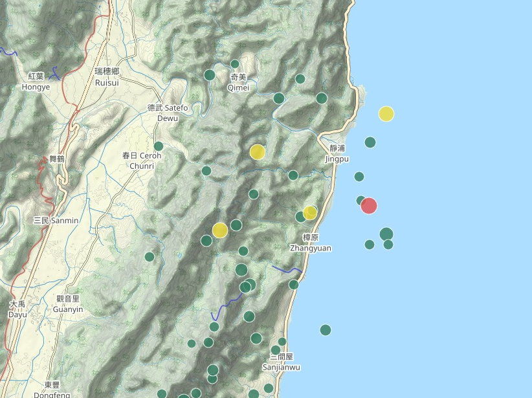This screenshot has width=532, height=398.
Task: Select the Guanyin village label
Action: pyautogui.click(x=70, y=304)
